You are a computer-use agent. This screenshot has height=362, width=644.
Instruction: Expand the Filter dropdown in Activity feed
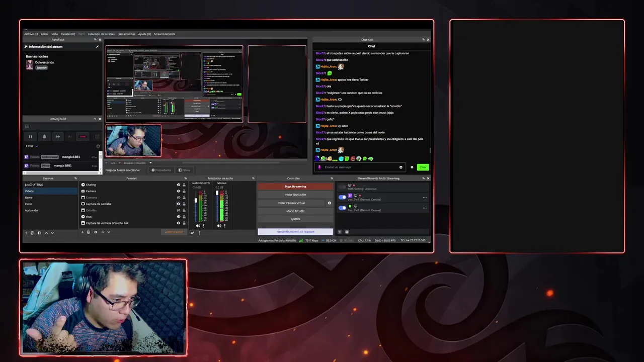(x=32, y=146)
